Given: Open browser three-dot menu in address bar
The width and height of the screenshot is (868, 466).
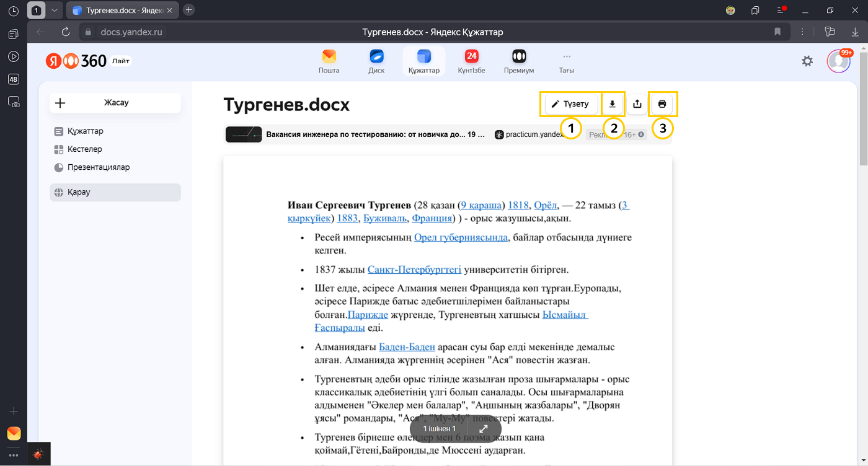Looking at the screenshot, I should (x=802, y=32).
